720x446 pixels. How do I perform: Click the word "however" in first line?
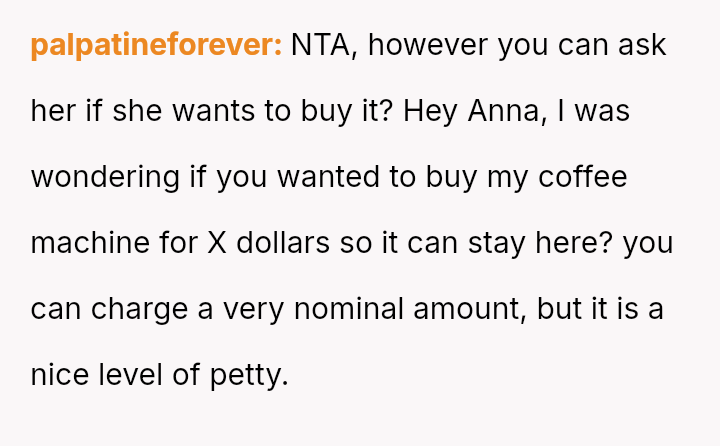coord(421,45)
